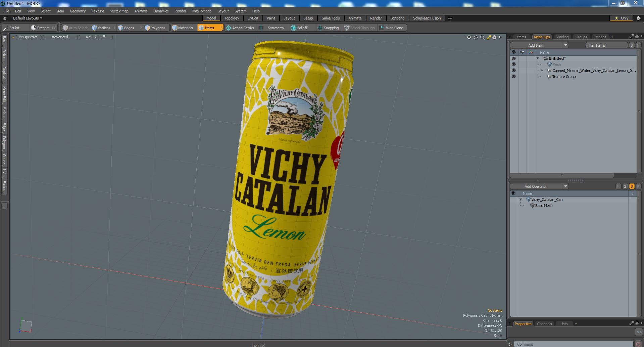Click the viewport zoom magnifier icon
Screen dimensions: 644x347
coord(482,37)
